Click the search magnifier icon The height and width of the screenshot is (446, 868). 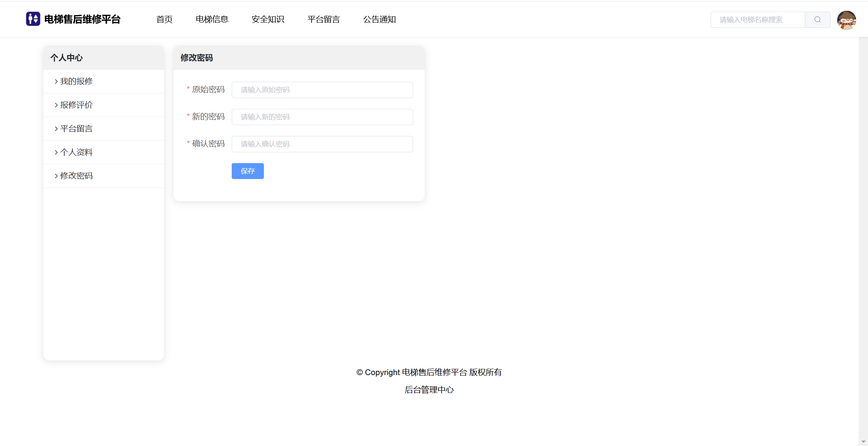817,20
